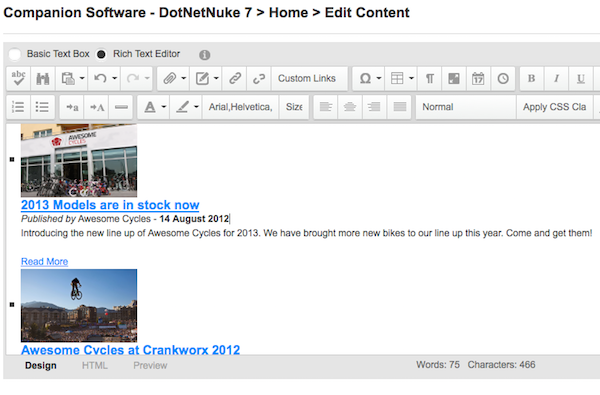Run the spell checker icon
The width and height of the screenshot is (600, 395).
pos(18,78)
